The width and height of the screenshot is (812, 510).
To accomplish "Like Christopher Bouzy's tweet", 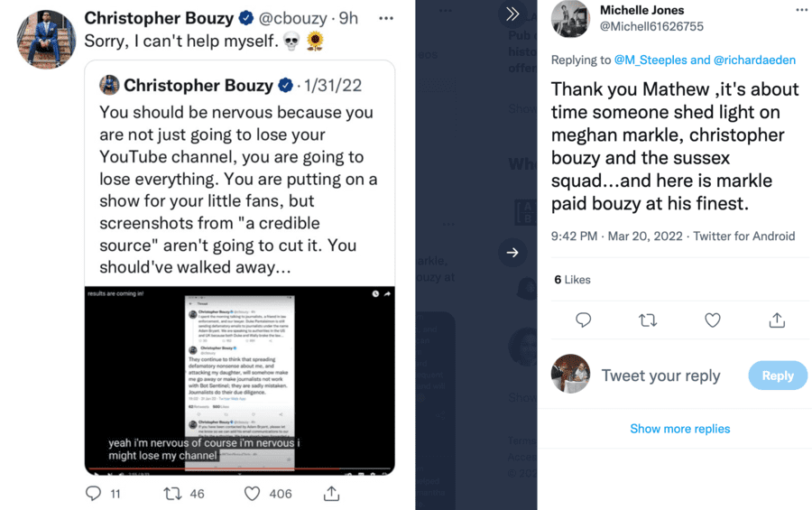I will (253, 494).
